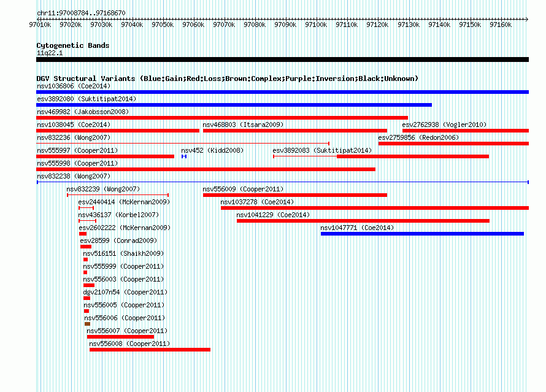Select nsv555997 (Cooper2011) label
Screen dimensions: 546x392
(77, 150)
